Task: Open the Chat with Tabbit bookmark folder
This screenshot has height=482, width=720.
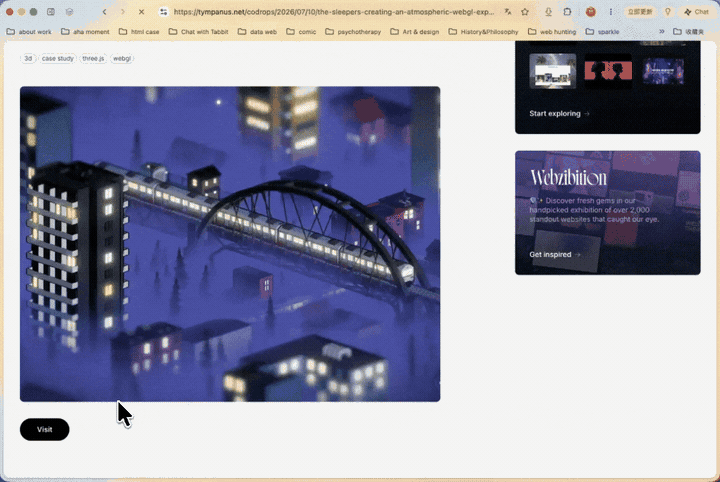Action: [x=198, y=32]
